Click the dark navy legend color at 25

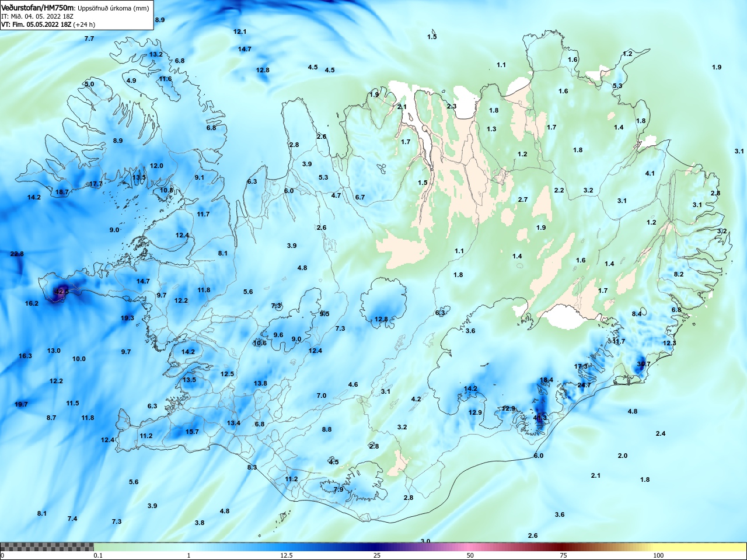(x=376, y=547)
